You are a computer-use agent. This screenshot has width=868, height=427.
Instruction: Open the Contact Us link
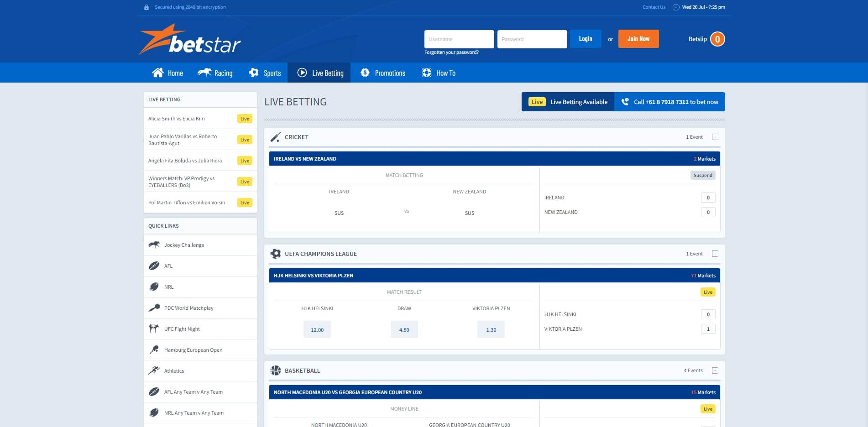654,7
